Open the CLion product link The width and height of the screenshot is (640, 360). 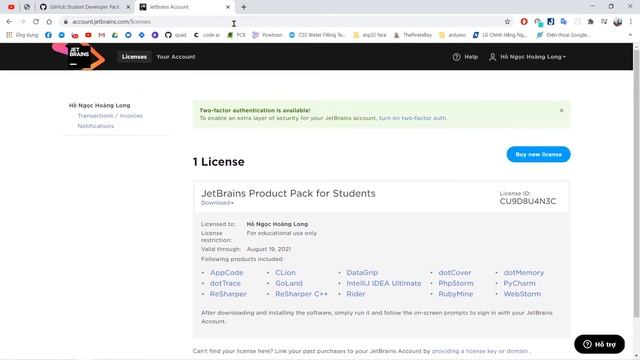[285, 273]
